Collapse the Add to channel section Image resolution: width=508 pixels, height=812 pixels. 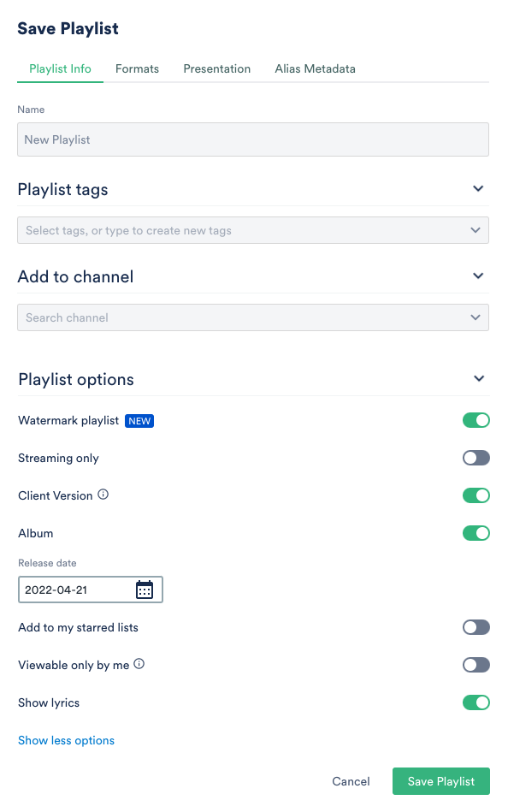click(477, 276)
